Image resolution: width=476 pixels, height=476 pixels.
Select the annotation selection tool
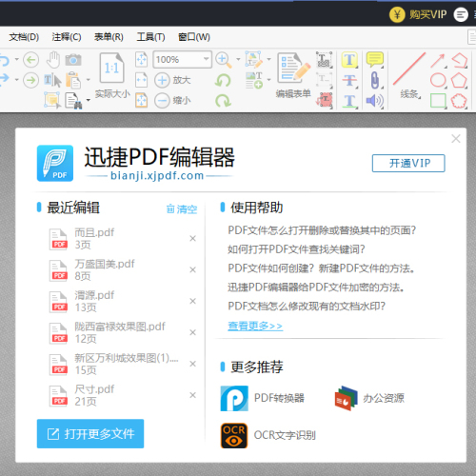point(52,100)
